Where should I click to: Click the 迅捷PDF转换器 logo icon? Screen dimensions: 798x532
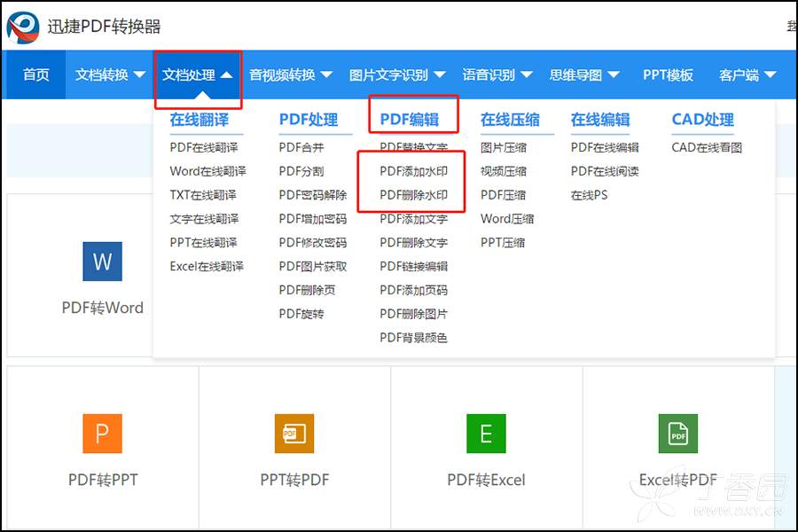point(23,27)
